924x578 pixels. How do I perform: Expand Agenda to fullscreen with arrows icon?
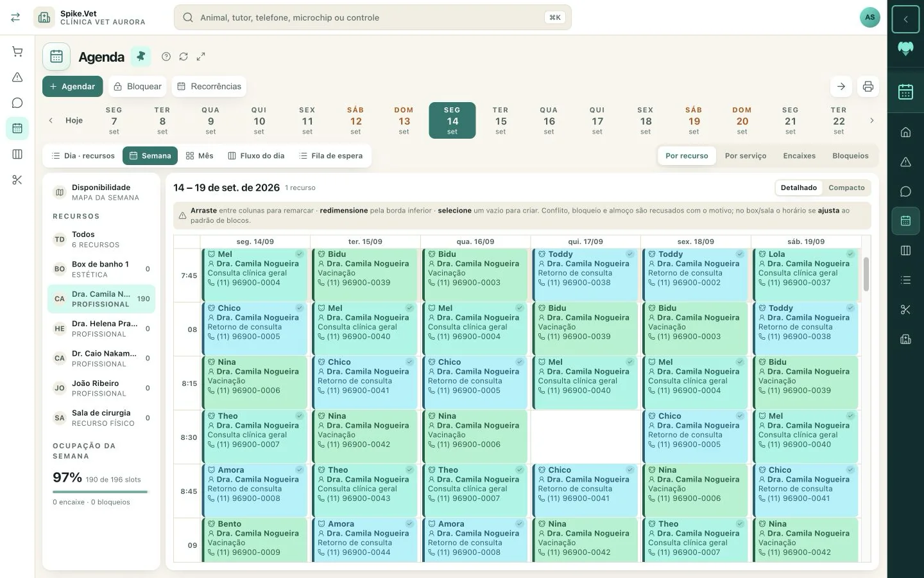(201, 57)
